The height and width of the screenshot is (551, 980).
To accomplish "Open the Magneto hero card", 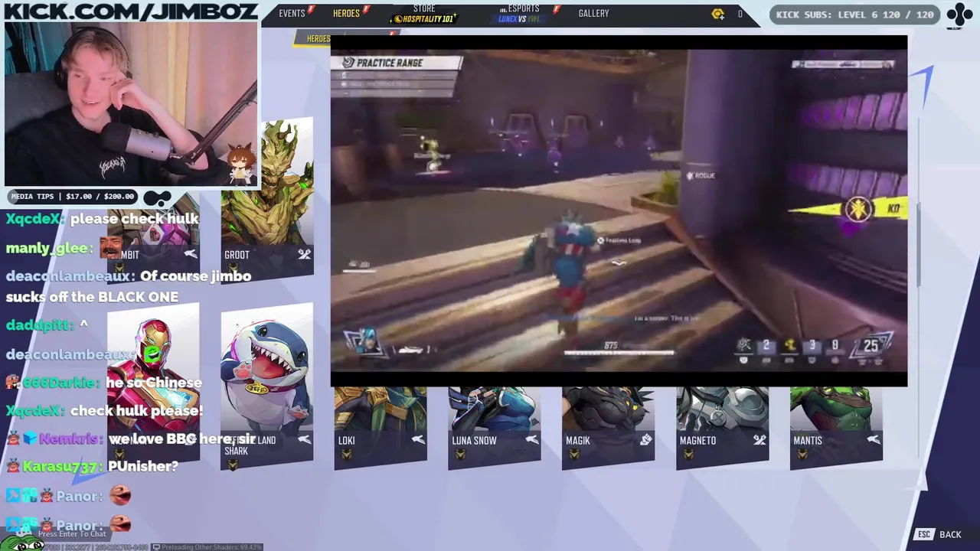I will point(722,428).
